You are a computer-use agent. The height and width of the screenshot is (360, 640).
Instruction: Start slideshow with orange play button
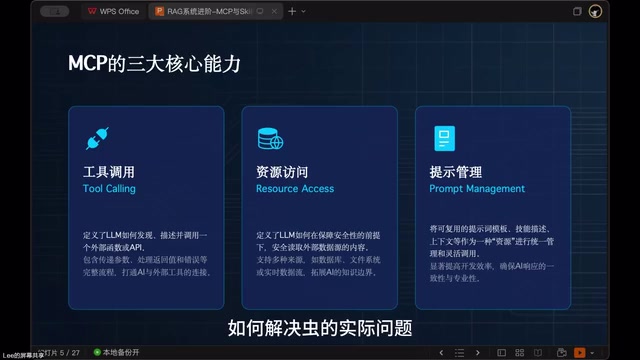pos(580,353)
